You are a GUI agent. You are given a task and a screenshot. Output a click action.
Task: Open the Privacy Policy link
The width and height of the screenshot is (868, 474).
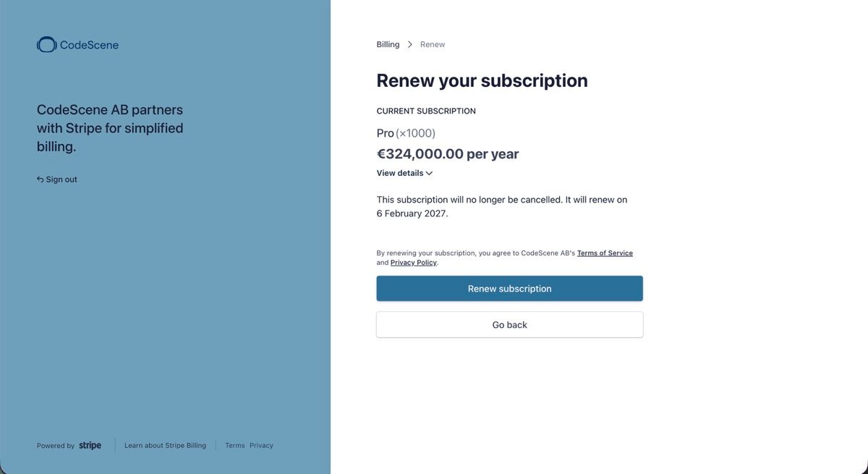[414, 263]
